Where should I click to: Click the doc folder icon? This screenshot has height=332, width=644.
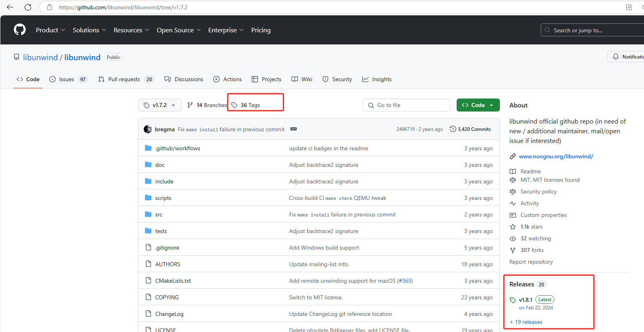tap(148, 164)
